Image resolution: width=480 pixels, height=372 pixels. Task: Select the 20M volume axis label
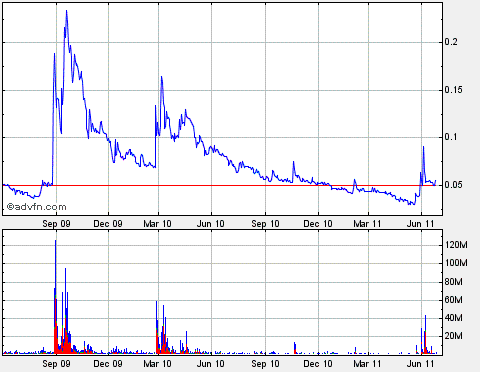(x=454, y=336)
